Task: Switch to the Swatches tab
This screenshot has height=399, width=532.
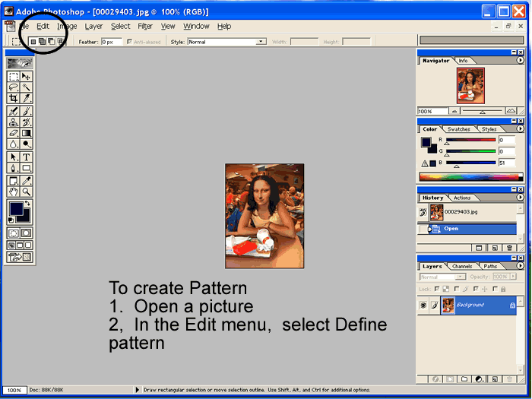Action: pyautogui.click(x=458, y=129)
